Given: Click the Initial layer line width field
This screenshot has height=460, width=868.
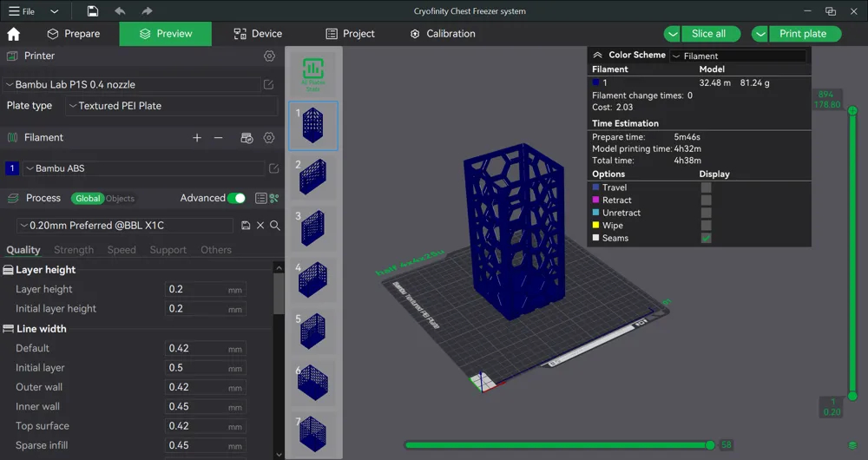Looking at the screenshot, I should click(x=206, y=367).
